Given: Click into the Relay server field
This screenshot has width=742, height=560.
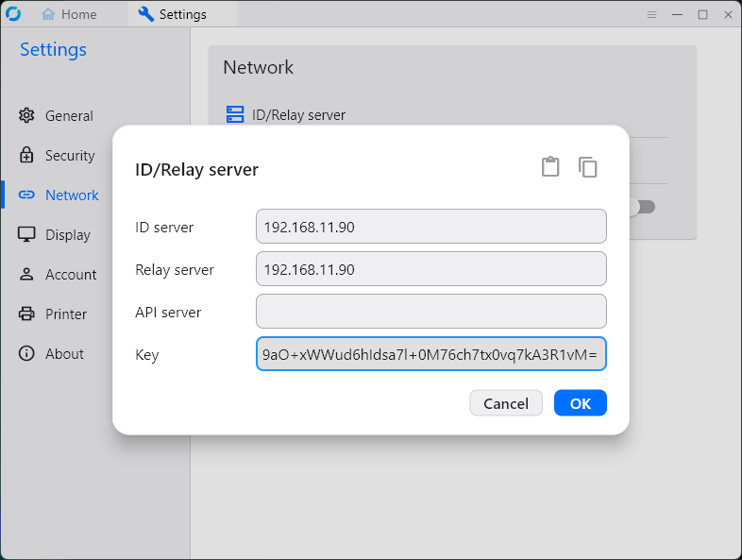Looking at the screenshot, I should (430, 269).
